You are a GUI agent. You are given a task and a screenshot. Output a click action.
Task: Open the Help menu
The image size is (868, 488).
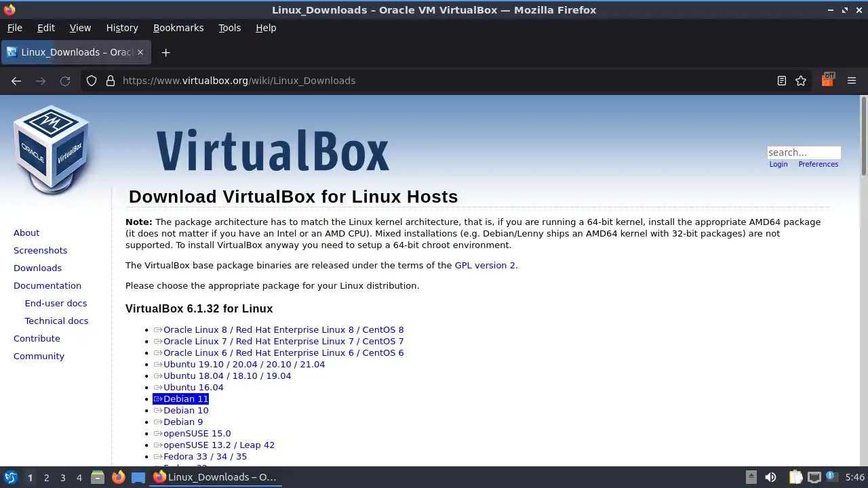click(266, 28)
